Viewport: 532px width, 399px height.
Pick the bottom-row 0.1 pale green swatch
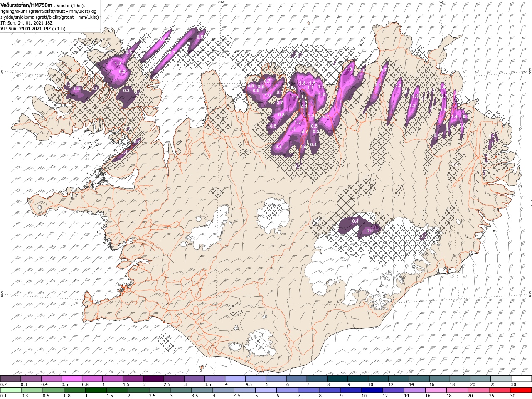[x=11, y=390]
